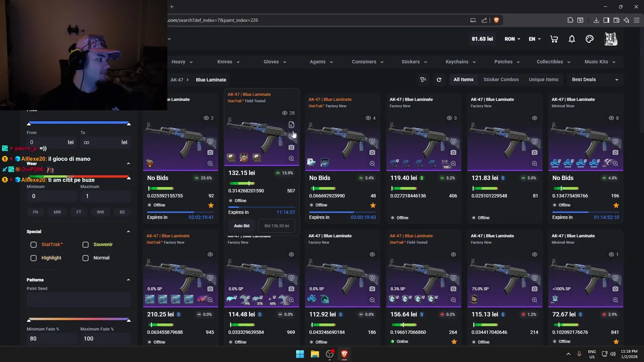Open the Knives category menu
The height and width of the screenshot is (362, 644).
point(228,62)
